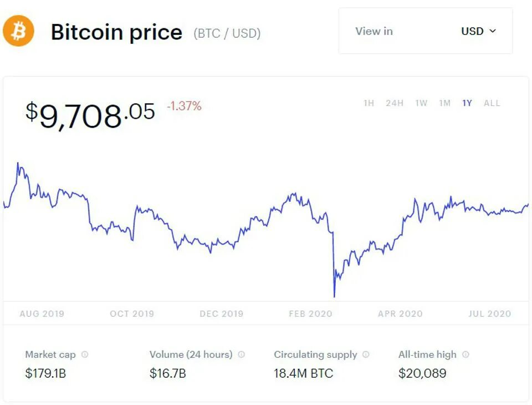Select the 1W chart range

coord(421,103)
